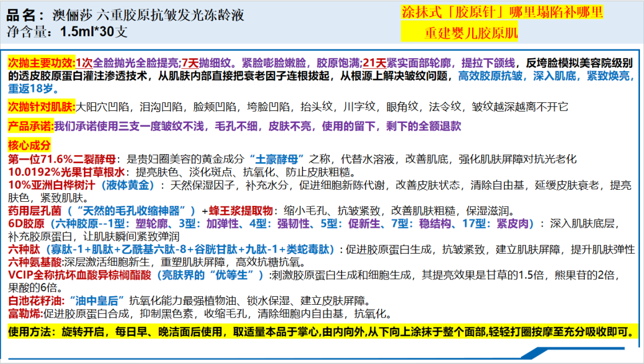Click the yellow banner 涂抹式「胶原针」哪里塌陷补哪里
This screenshot has width=644, height=364.
[x=502, y=12]
